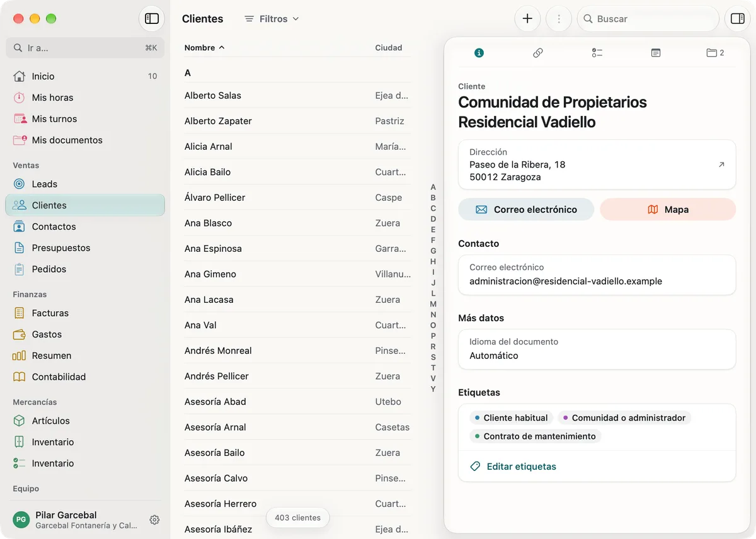This screenshot has width=756, height=539.
Task: Click the Ir a... quick search field
Action: pyautogui.click(x=85, y=48)
